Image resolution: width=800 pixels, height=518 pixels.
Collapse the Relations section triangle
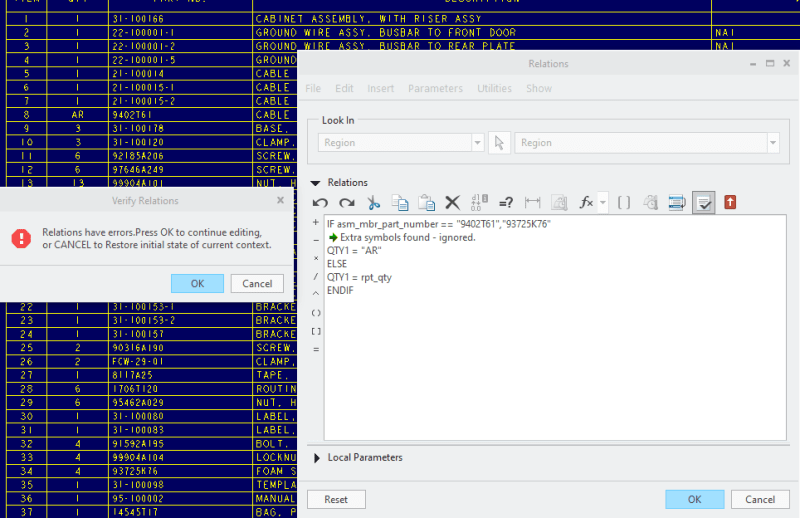pyautogui.click(x=315, y=183)
